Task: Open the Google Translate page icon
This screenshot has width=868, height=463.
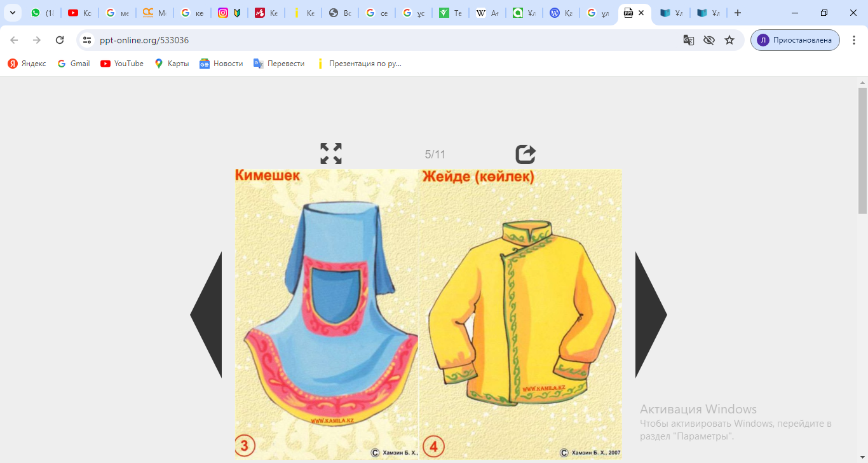Action: [689, 40]
